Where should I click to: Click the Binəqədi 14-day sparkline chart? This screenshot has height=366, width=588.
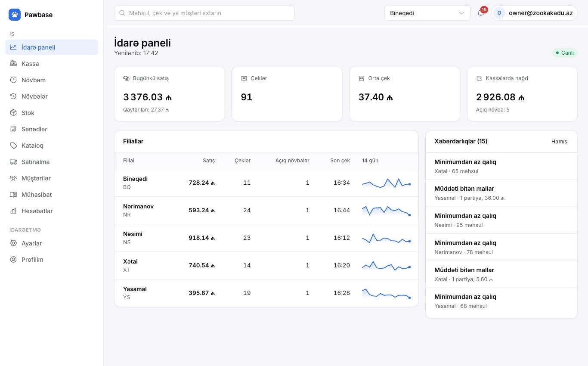tap(387, 183)
